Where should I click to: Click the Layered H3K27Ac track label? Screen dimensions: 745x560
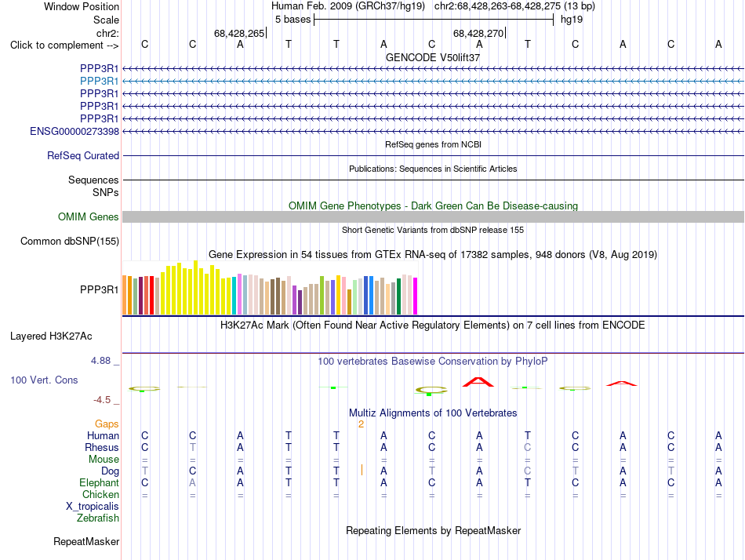click(x=51, y=336)
